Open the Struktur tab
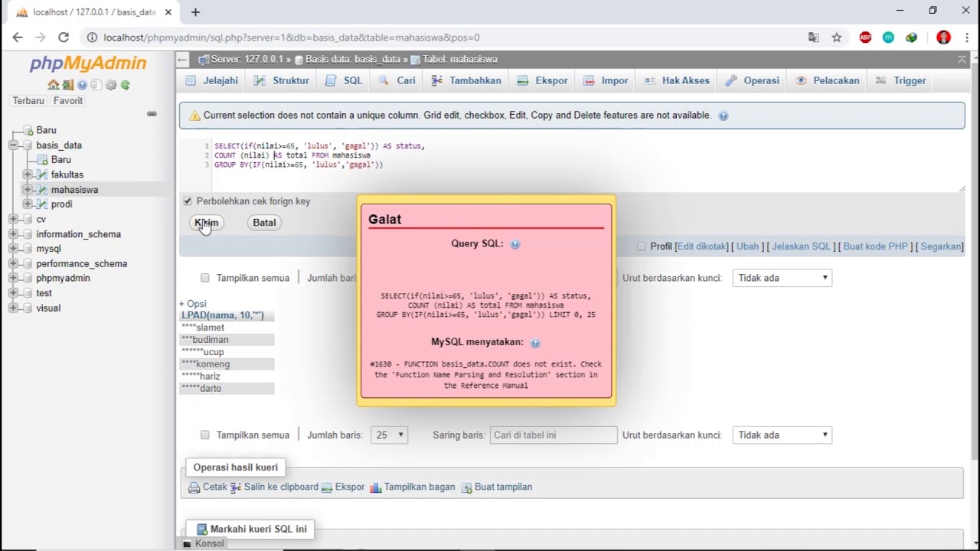This screenshot has width=980, height=551. pyautogui.click(x=281, y=80)
